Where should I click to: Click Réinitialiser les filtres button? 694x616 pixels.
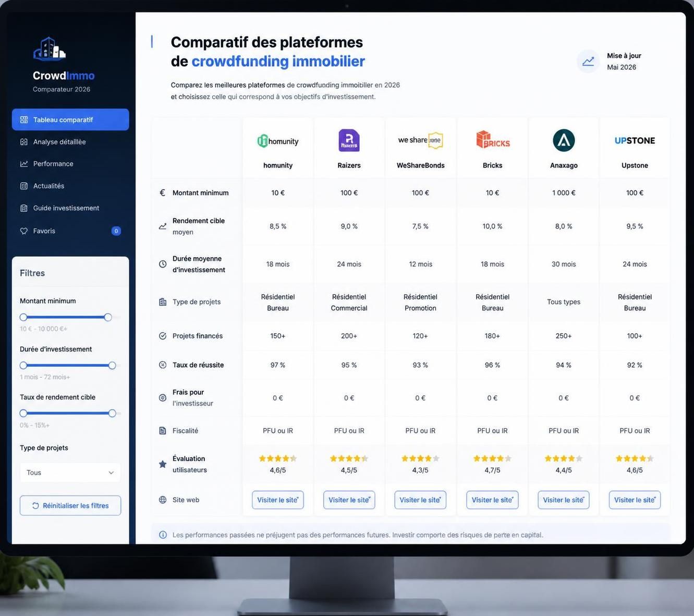tap(70, 505)
